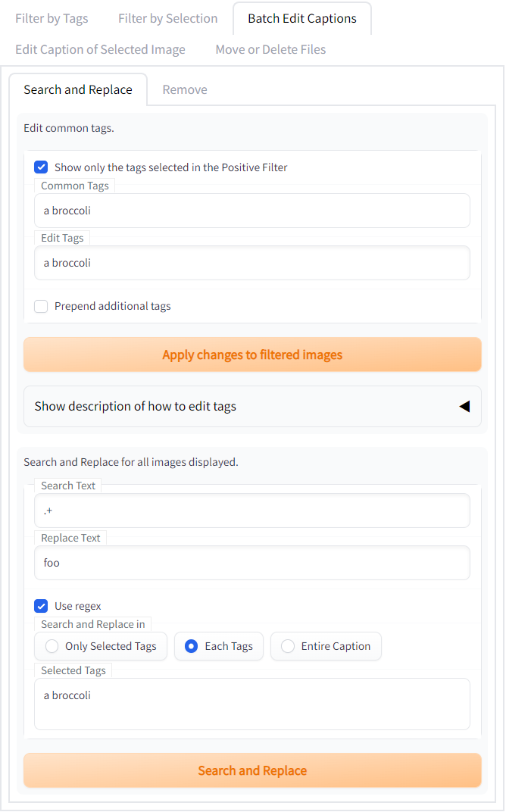Select Only Selected Tags radio option
The height and width of the screenshot is (812, 506).
click(52, 646)
